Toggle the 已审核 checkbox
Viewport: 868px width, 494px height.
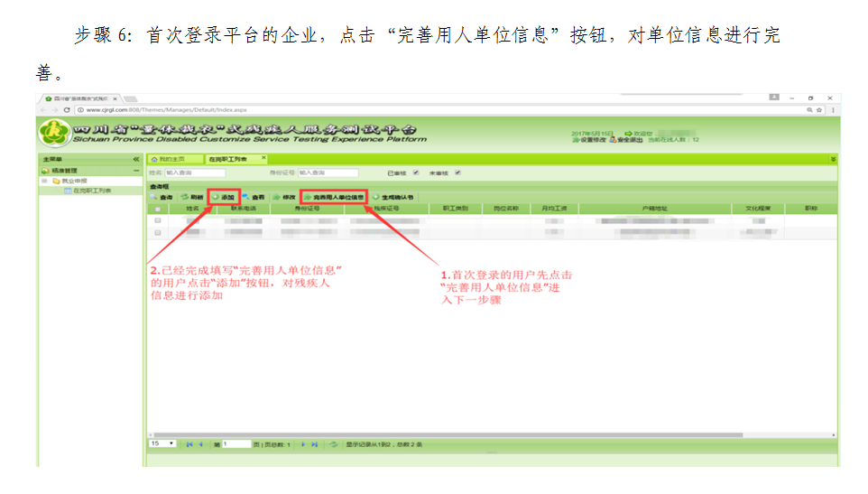pyautogui.click(x=415, y=172)
